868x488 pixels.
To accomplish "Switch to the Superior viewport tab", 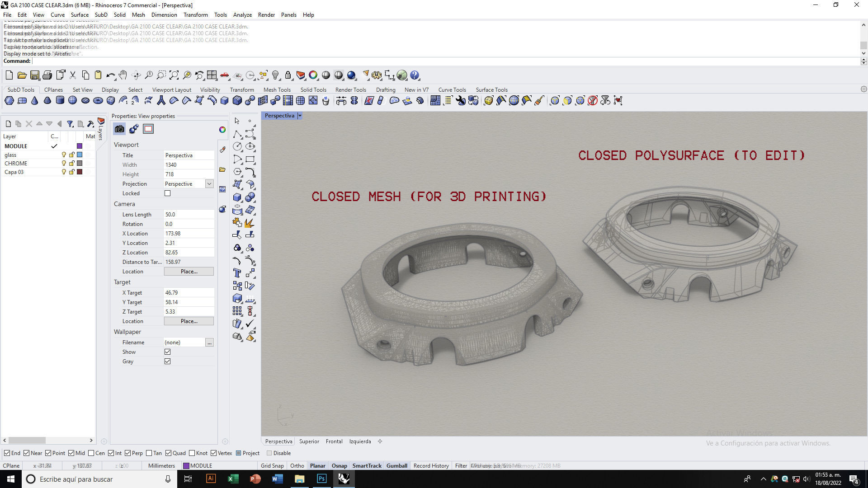I will point(309,441).
